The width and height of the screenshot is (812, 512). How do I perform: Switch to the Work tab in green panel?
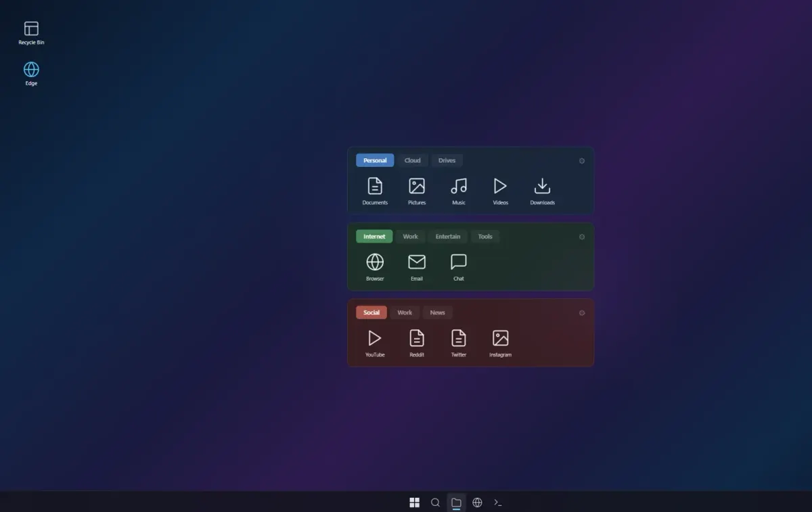[x=410, y=237]
